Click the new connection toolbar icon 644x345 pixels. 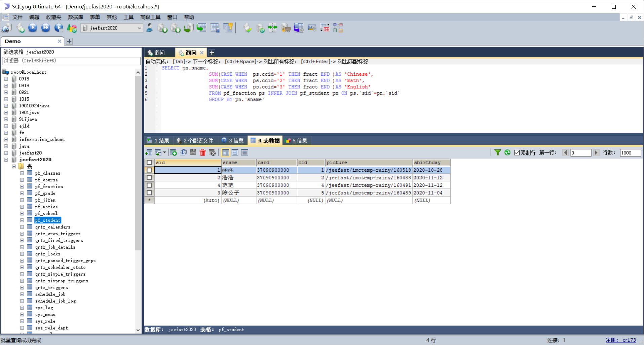7,28
